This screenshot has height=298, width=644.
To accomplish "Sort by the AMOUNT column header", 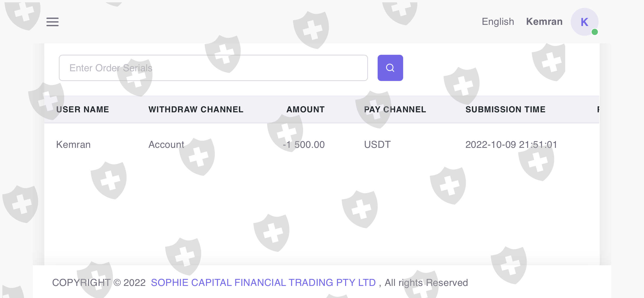I will (305, 109).
